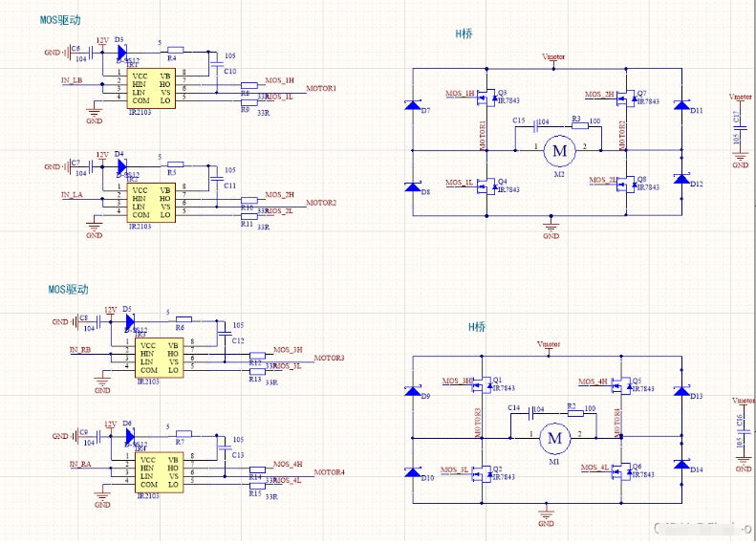Select resistor R7 symbol
This screenshot has width=756, height=545.
184,433
